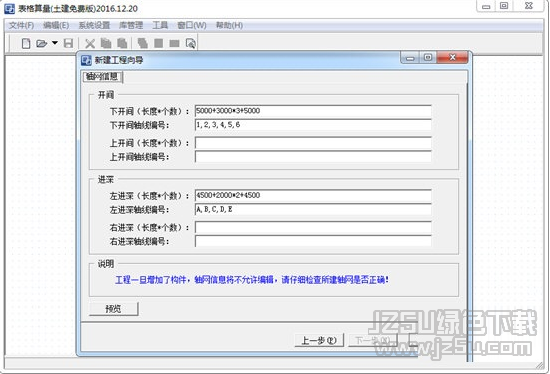Open the 编辑(E) menu
The width and height of the screenshot is (550, 374).
tap(56, 25)
